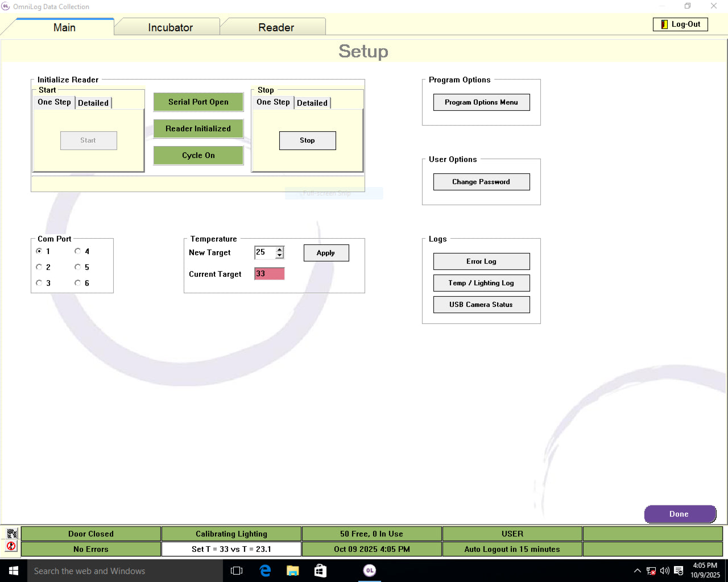Open the Detailed tab under Stop
728x582 pixels.
point(312,103)
